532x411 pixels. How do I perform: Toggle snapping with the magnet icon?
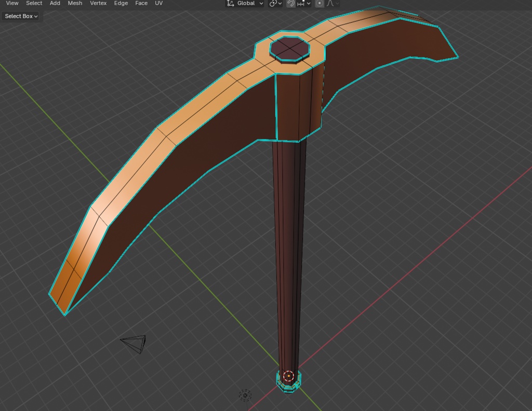point(290,4)
